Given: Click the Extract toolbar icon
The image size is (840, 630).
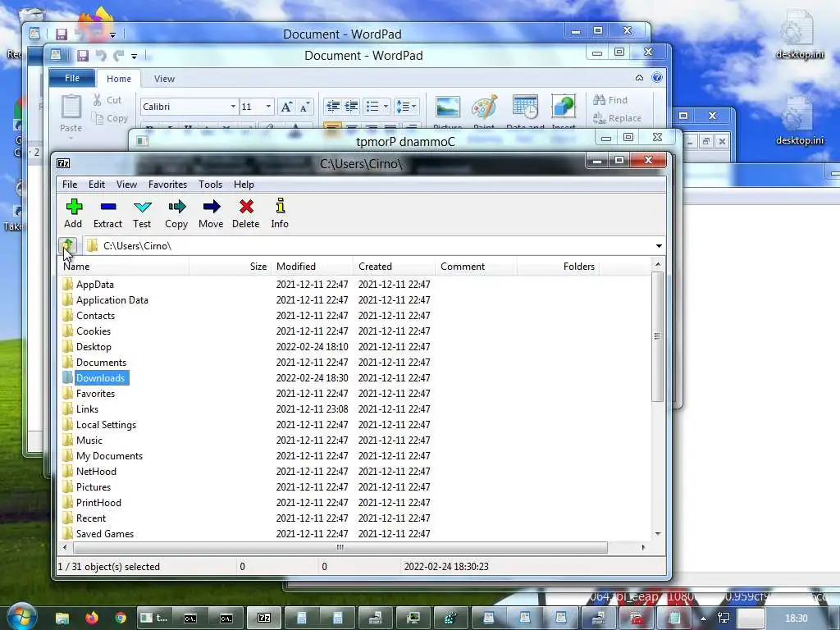Looking at the screenshot, I should 107,213.
